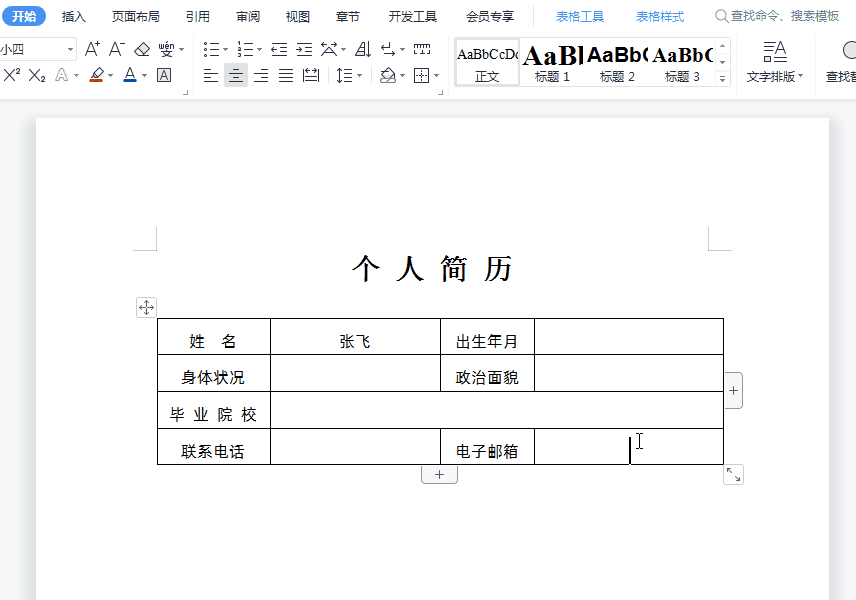Apply 标题 1 heading style
Viewport: 856px width, 600px height.
coord(552,62)
